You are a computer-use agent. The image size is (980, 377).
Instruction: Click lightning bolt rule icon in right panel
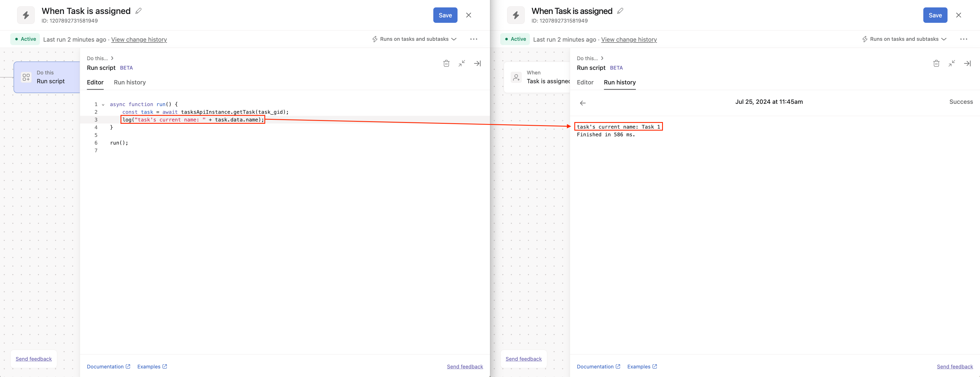516,15
